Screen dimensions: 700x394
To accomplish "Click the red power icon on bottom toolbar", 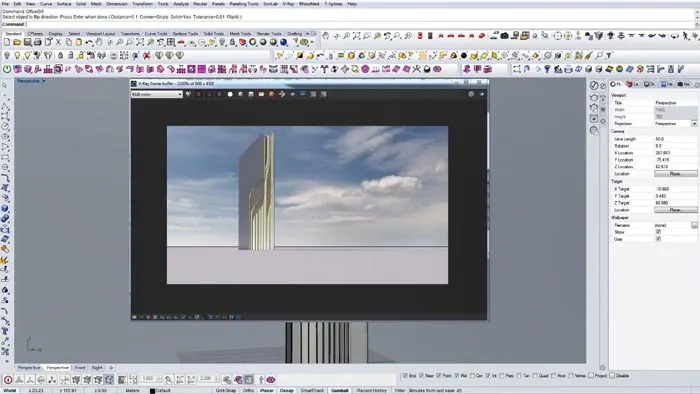I will click(x=8, y=380).
